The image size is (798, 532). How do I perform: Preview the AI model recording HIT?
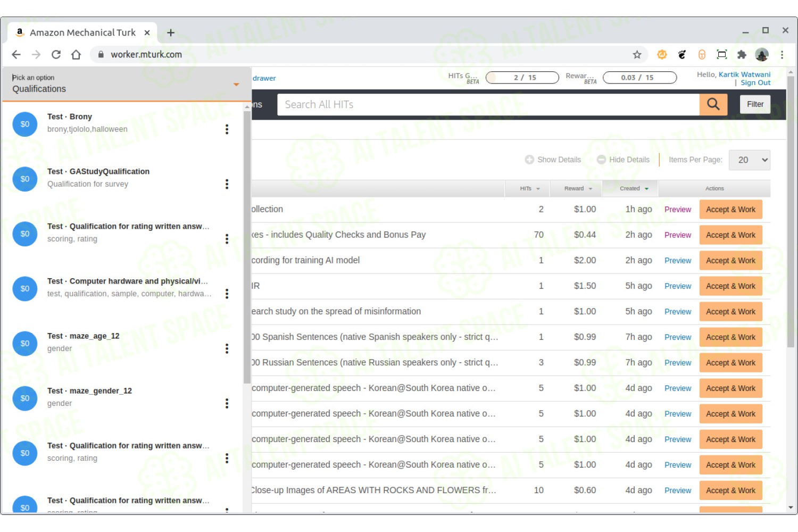click(x=678, y=261)
